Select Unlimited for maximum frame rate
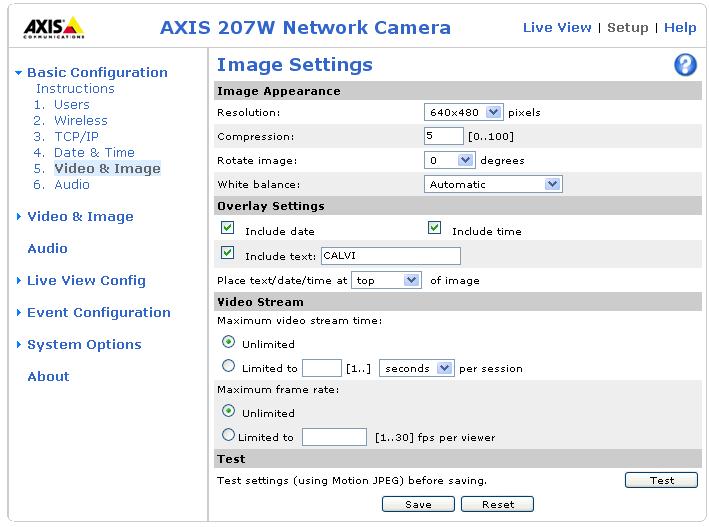This screenshot has width=709, height=527. [x=228, y=411]
